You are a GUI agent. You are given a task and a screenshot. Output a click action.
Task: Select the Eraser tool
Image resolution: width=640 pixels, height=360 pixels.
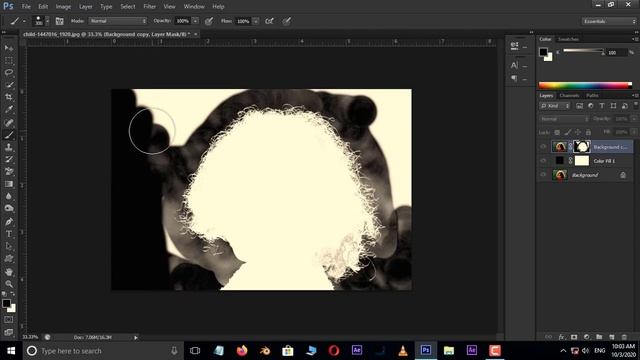click(9, 171)
